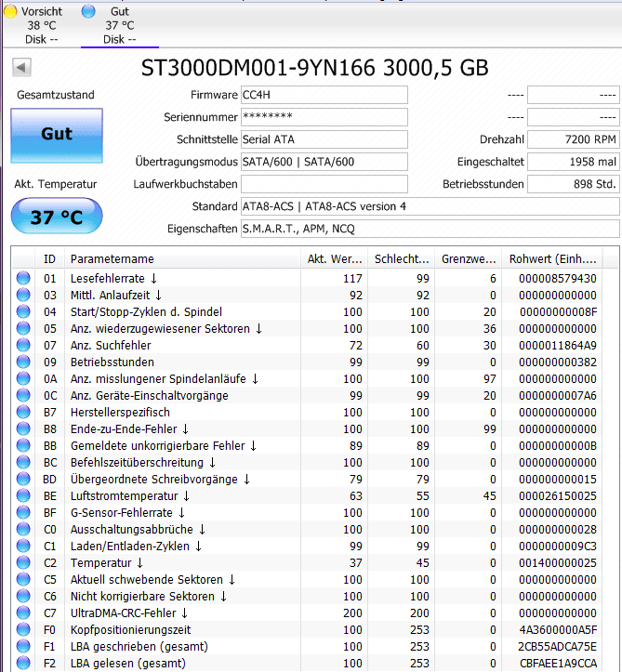Click the status icon of Anz. Suchfehler row

coord(23,345)
